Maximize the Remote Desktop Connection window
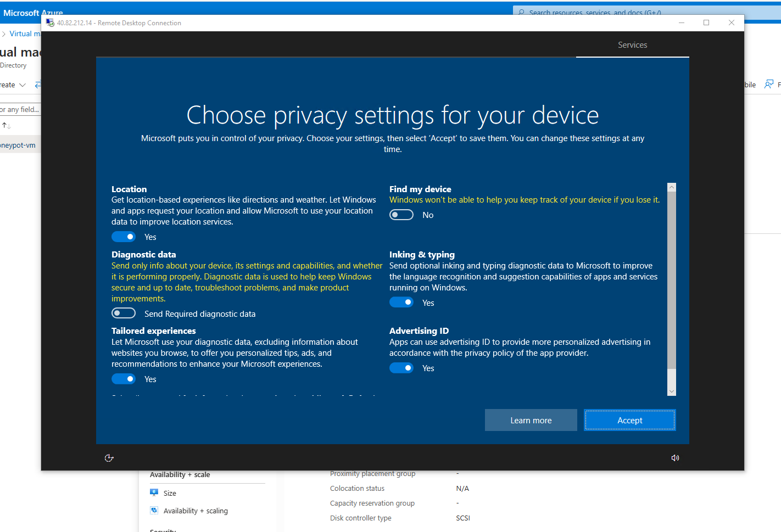 pyautogui.click(x=706, y=23)
